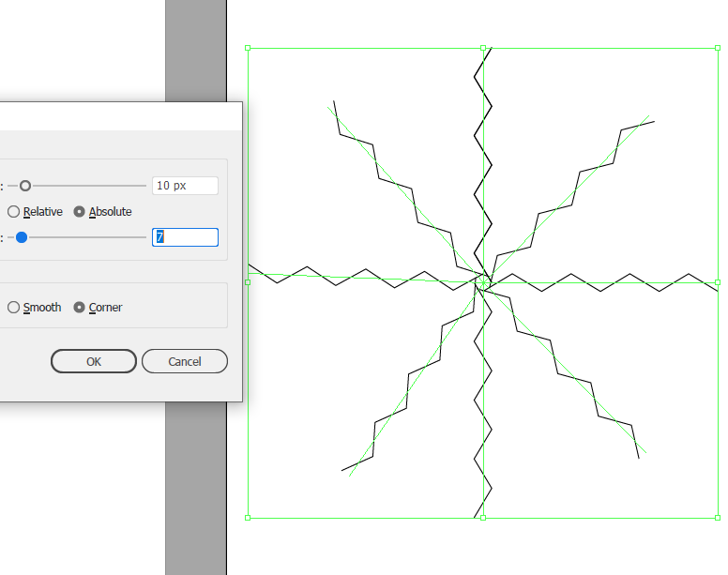Viewport: 728px width, 575px height.
Task: Click the top-left selection handle
Action: tap(248, 48)
